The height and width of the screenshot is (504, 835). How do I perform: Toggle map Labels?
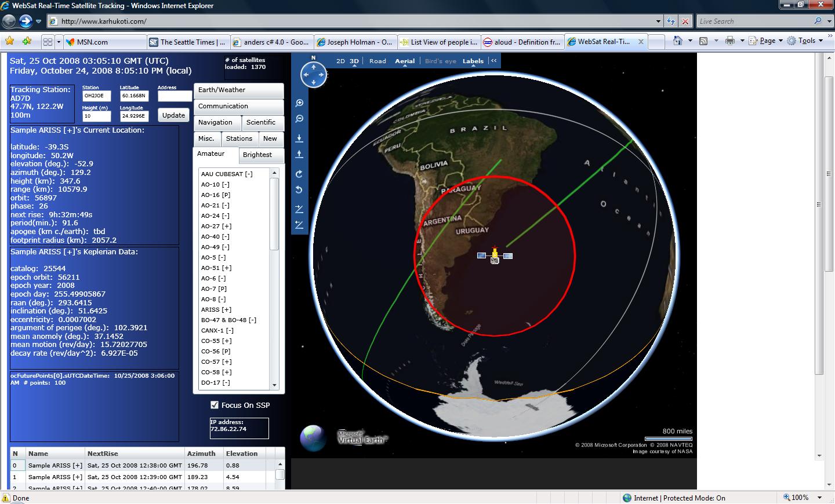click(x=473, y=61)
